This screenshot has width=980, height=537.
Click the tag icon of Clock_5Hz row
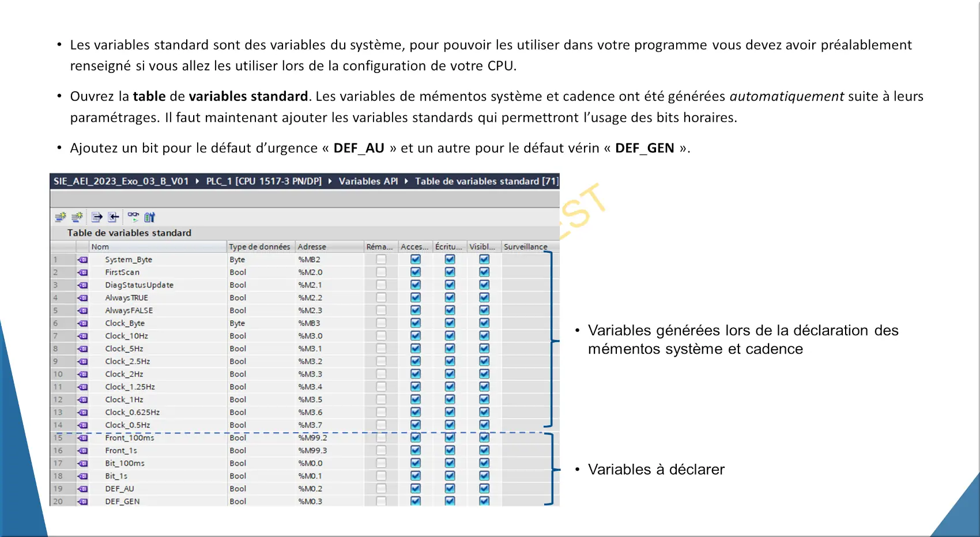coord(83,349)
